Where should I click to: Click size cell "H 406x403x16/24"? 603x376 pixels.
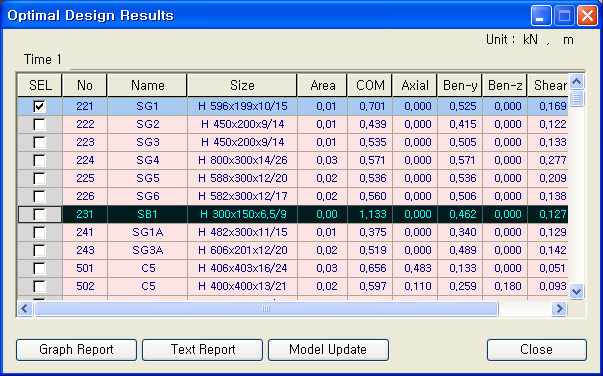243,268
